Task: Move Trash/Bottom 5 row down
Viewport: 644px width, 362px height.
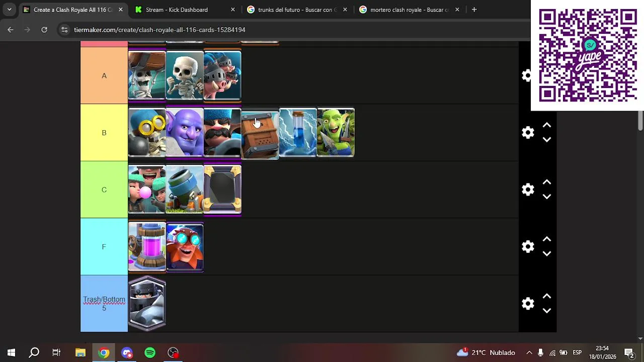Action: point(547,310)
